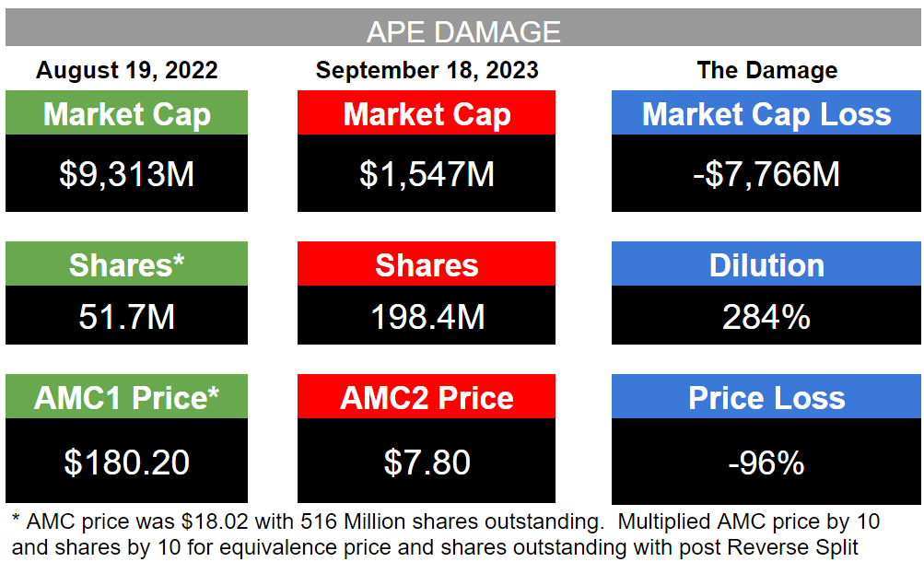Click the red Shares header
This screenshot has height=562, width=924.
pyautogui.click(x=427, y=265)
